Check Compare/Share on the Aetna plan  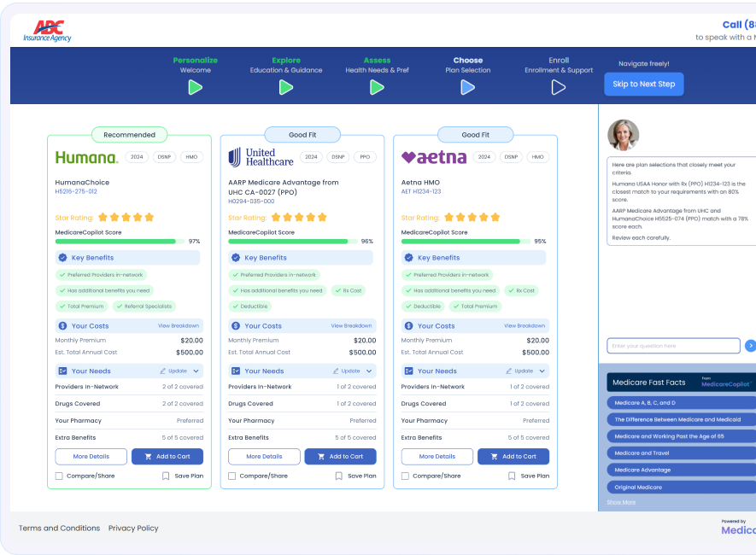405,476
